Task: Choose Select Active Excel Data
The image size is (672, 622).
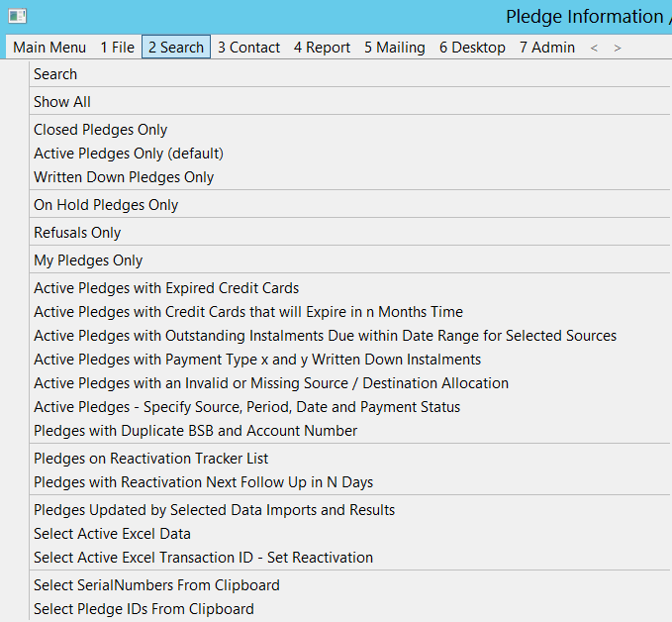Action: (112, 534)
